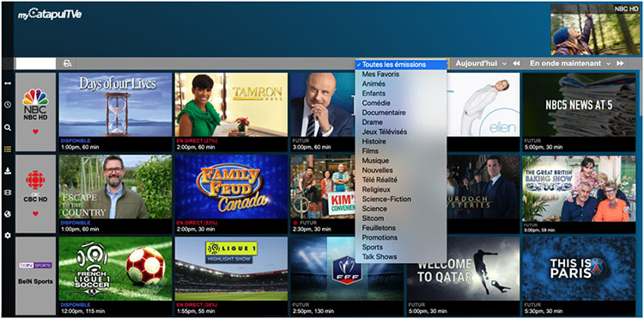Choose Documentaire from the genre list
The height and width of the screenshot is (319, 644).
coord(384,113)
